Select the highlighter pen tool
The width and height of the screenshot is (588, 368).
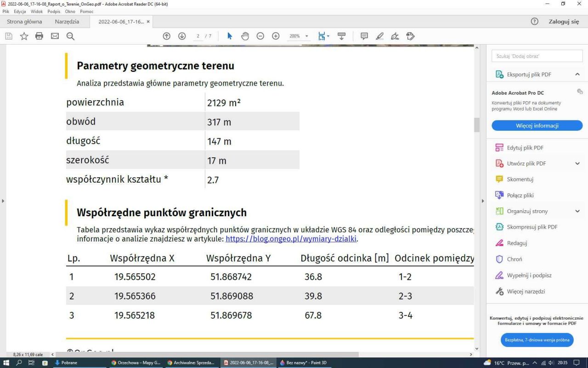(x=379, y=36)
